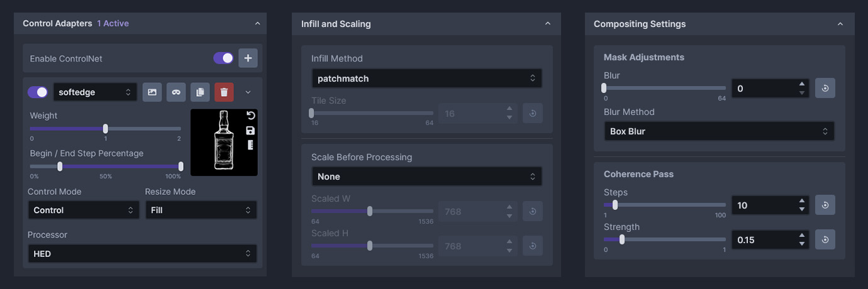Toggle the Enable ControlNet switch

point(223,58)
